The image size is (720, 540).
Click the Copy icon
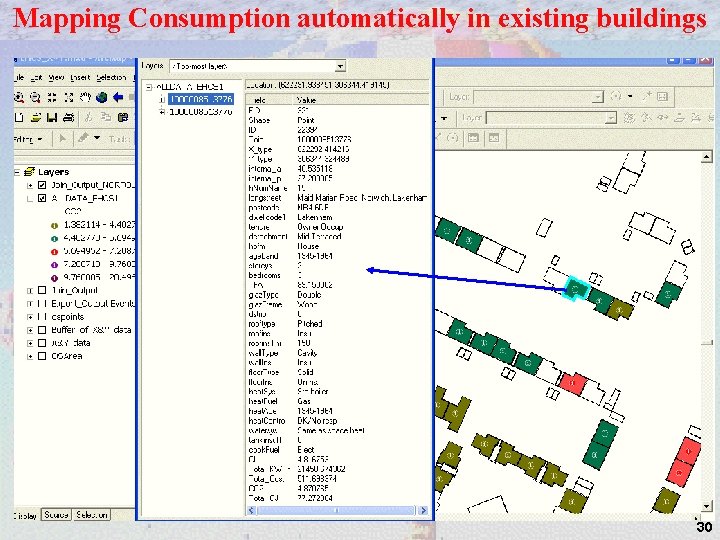pos(106,118)
